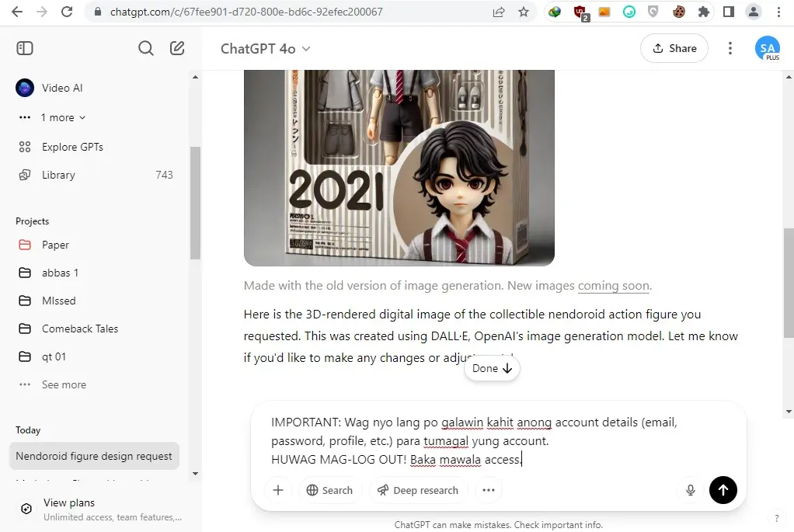The width and height of the screenshot is (794, 532).
Task: Click the chat scroll up arrow
Action: 789,78
